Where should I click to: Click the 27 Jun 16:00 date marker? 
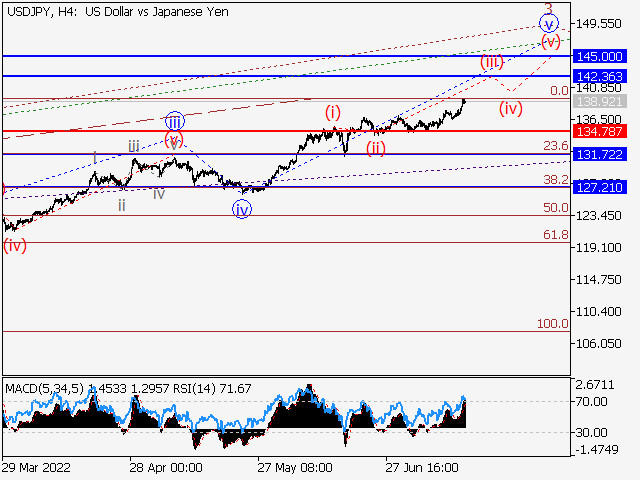click(x=422, y=467)
